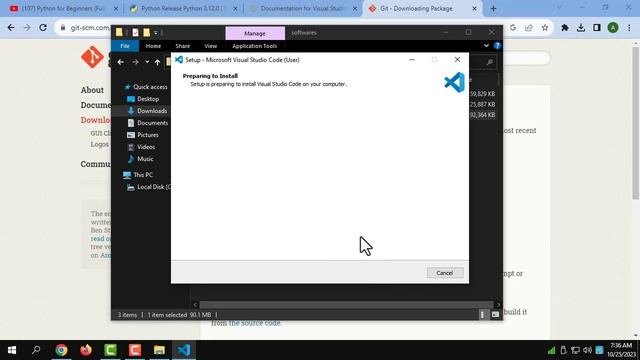Toggle Chrome side panel icon
Image resolution: width=640 pixels, height=360 pixels.
click(x=597, y=28)
